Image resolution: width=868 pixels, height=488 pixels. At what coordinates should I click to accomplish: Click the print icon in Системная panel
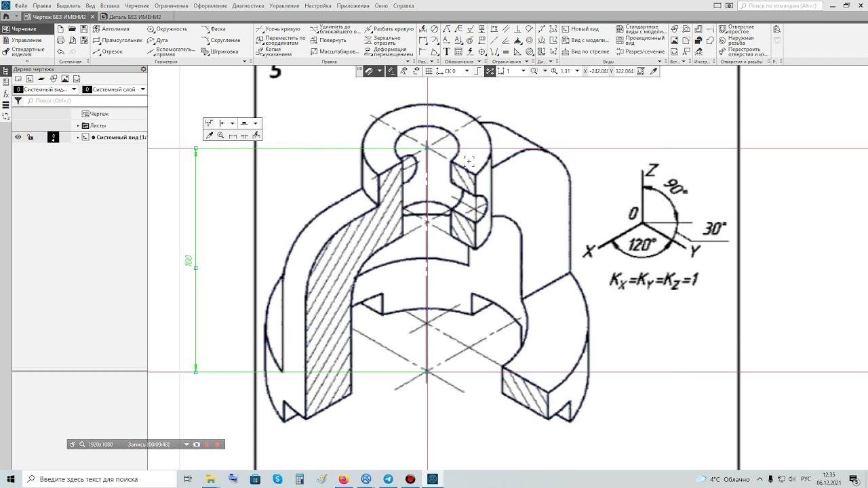(x=60, y=40)
